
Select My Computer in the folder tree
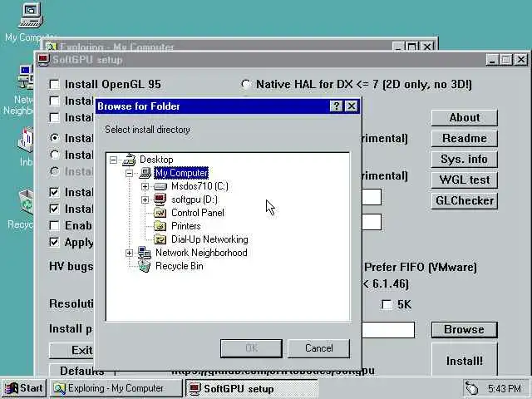point(181,173)
